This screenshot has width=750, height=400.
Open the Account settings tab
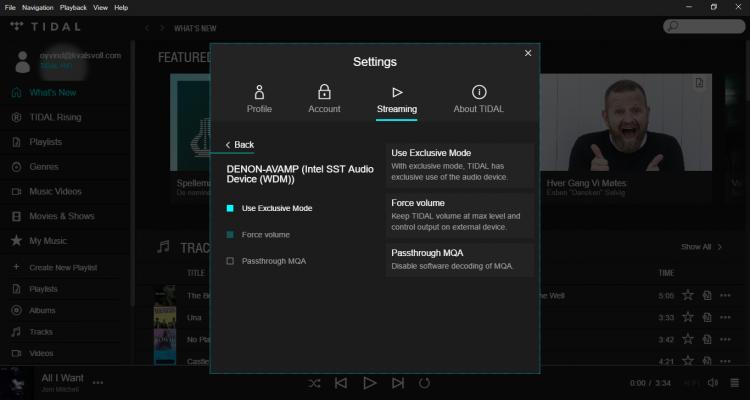click(324, 100)
